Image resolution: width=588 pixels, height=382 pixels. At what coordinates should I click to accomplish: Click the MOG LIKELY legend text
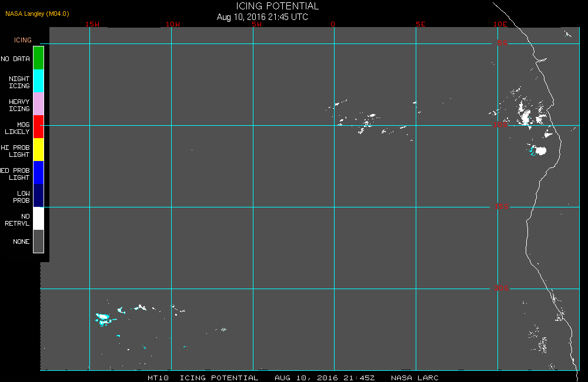pyautogui.click(x=17, y=128)
